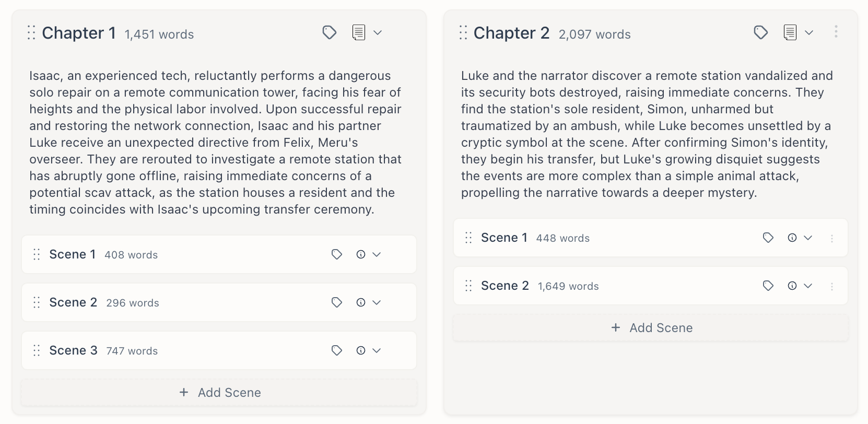The width and height of the screenshot is (868, 424).
Task: Open tags for Scene 2 in Chapter 1
Action: click(336, 302)
